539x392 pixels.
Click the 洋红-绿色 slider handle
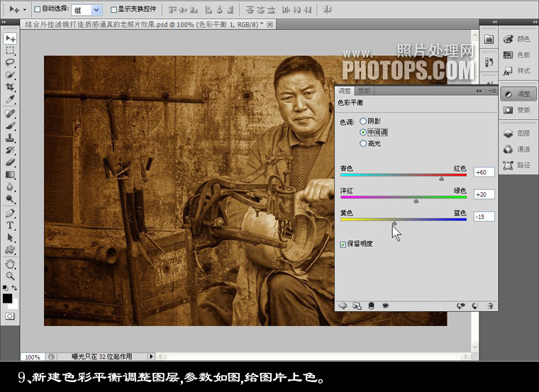point(416,201)
